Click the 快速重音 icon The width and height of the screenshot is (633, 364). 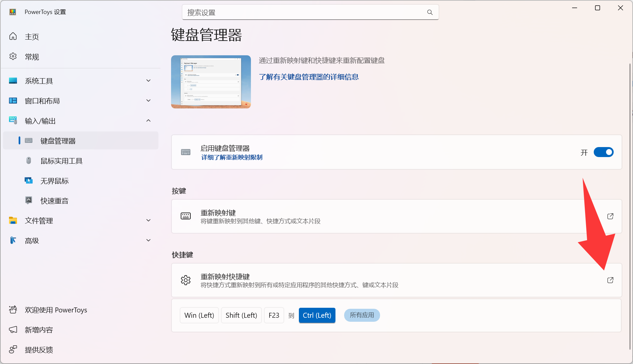pos(29,200)
